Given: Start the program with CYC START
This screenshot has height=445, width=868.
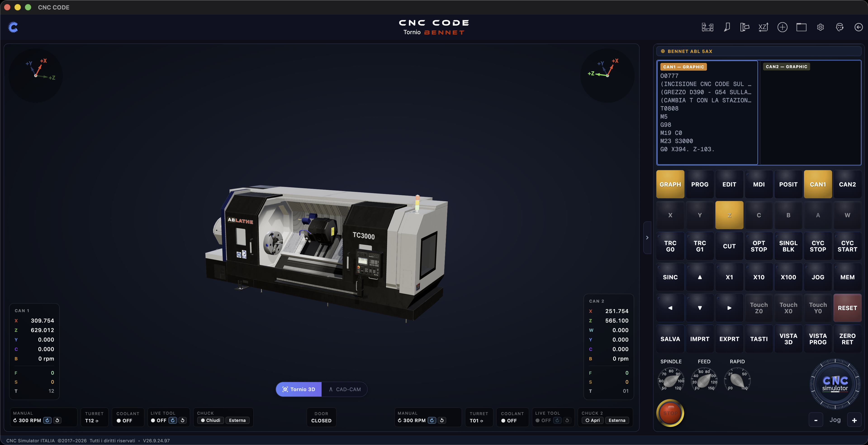Looking at the screenshot, I should (847, 246).
